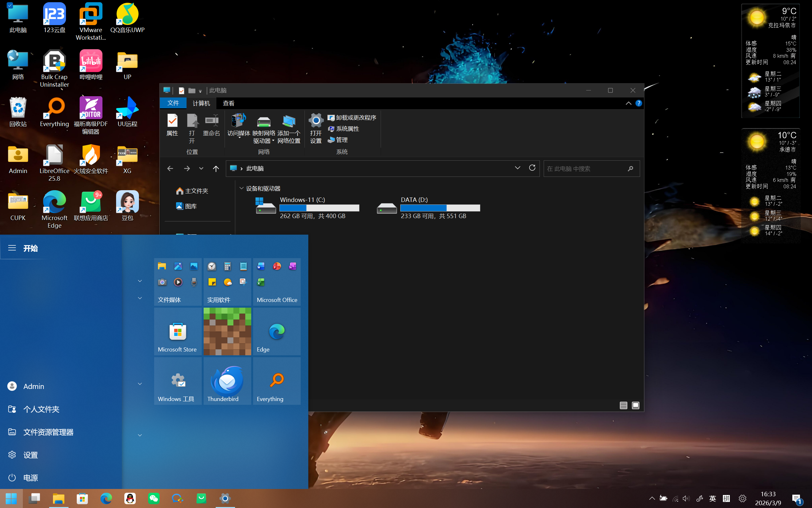812x508 pixels.
Task: Click Manage (管理) in the ribbon
Action: [337, 140]
